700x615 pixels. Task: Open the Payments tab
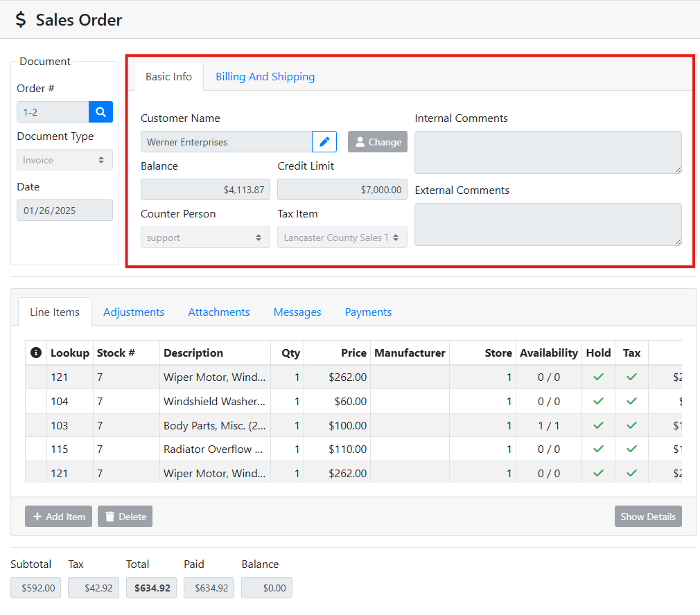tap(368, 312)
